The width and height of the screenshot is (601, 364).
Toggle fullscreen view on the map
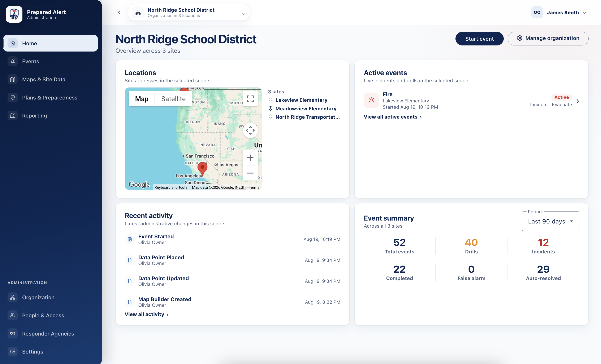click(250, 99)
